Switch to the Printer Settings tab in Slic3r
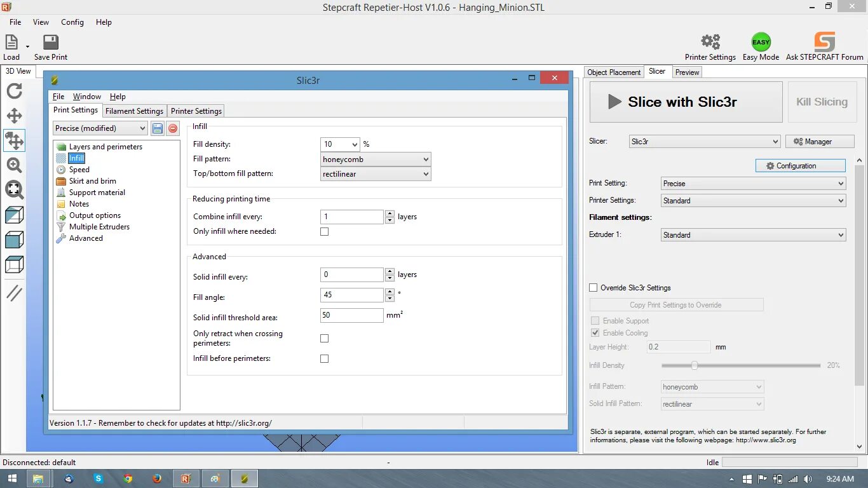The height and width of the screenshot is (488, 868). click(196, 111)
